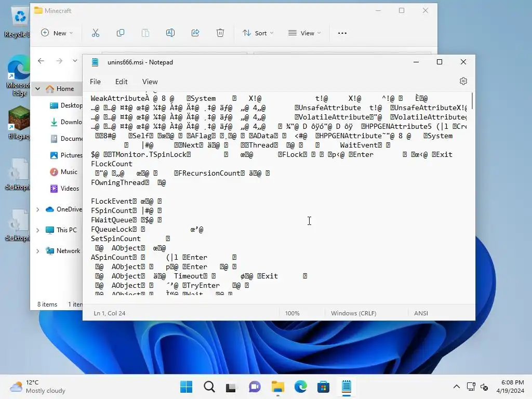Open Notepad File menu
The height and width of the screenshot is (399, 532).
click(96, 82)
